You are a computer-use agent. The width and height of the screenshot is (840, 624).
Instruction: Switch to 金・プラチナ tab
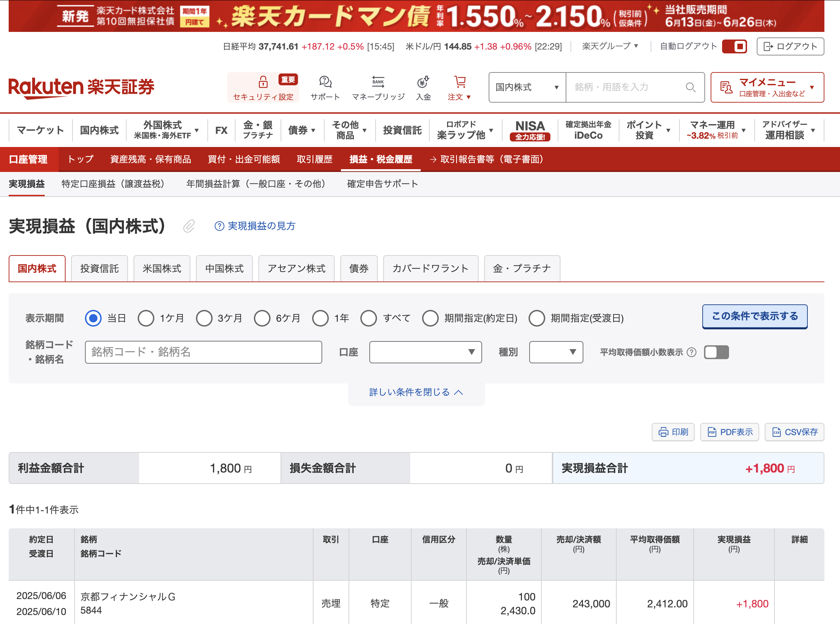coord(522,269)
